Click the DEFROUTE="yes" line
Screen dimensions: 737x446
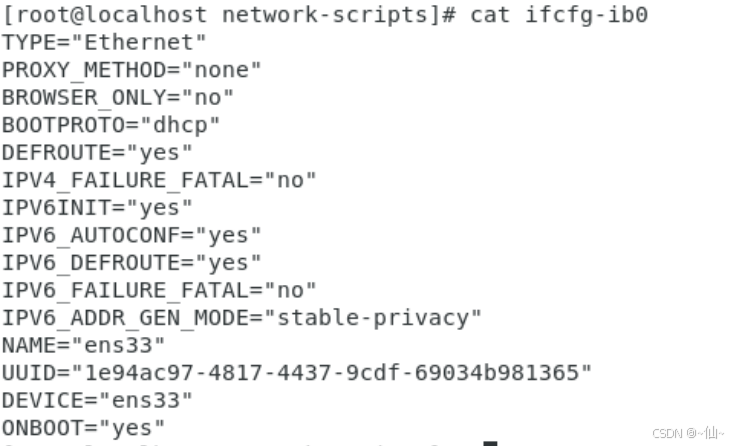pyautogui.click(x=97, y=153)
